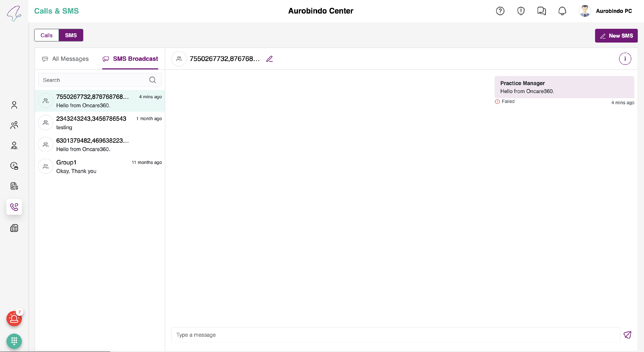Edit the broadcast group name with pencil icon
Image resolution: width=644 pixels, height=352 pixels.
click(269, 59)
